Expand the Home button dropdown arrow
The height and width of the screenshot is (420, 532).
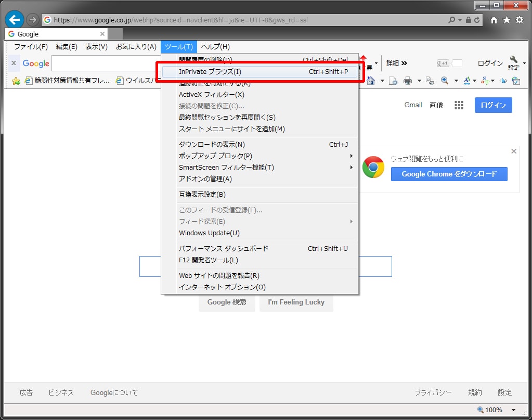click(x=382, y=81)
